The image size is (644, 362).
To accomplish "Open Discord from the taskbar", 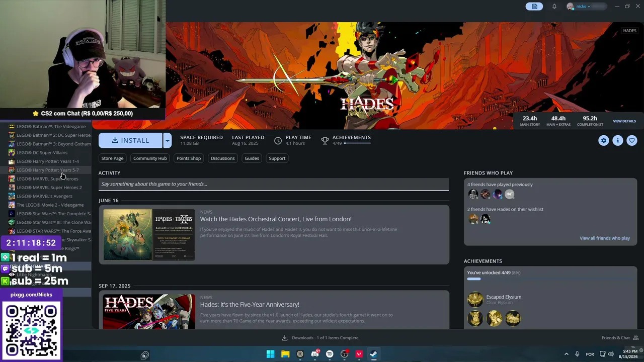I will (x=315, y=354).
